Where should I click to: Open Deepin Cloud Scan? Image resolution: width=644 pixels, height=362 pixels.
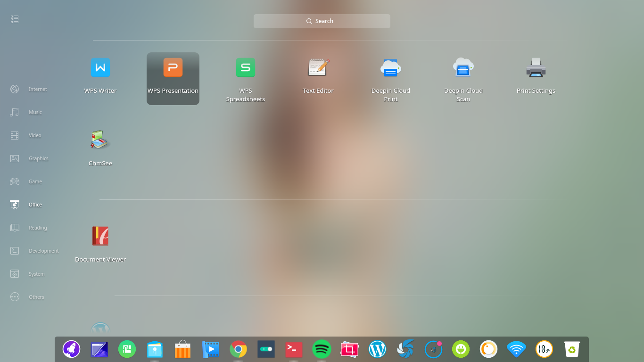(463, 67)
